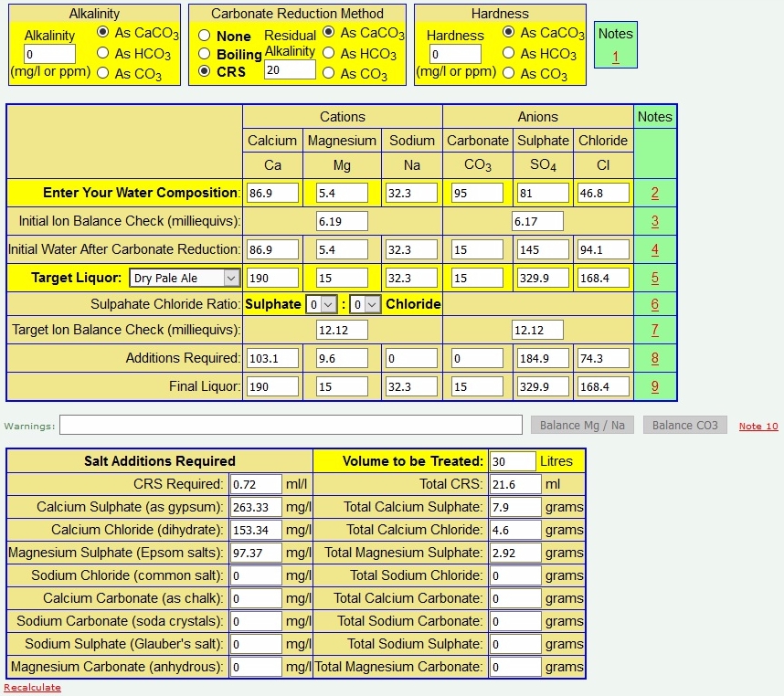Click initial anion balance field 6.17
The height and width of the screenshot is (696, 784).
click(537, 221)
